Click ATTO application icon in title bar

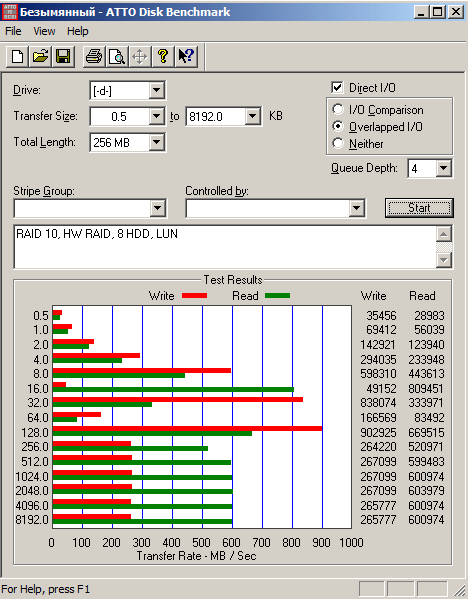[x=9, y=11]
